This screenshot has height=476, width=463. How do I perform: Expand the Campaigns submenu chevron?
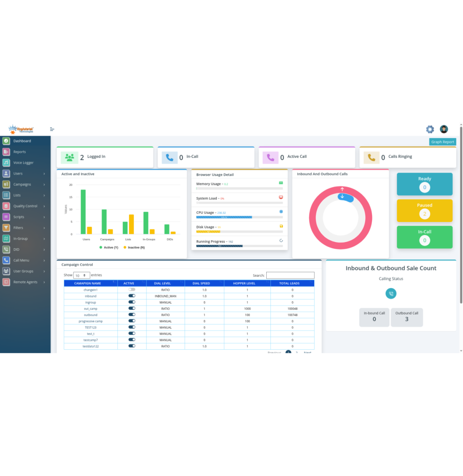click(x=45, y=185)
